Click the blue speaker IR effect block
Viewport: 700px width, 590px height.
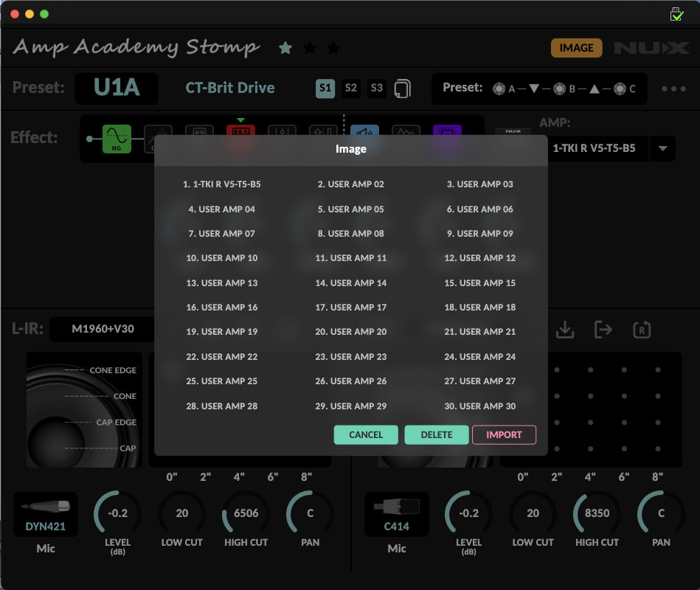pos(364,130)
